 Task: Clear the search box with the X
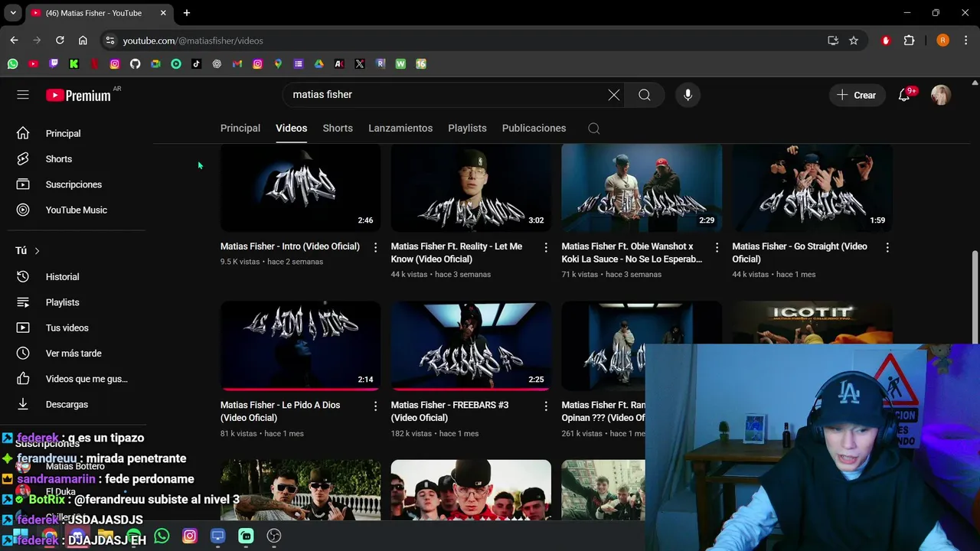pyautogui.click(x=614, y=95)
